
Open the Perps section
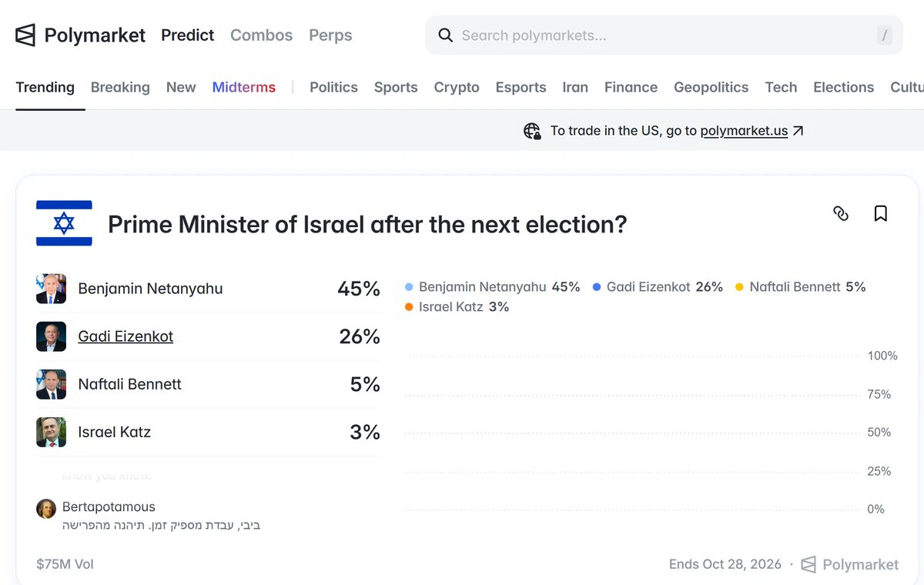(x=330, y=35)
